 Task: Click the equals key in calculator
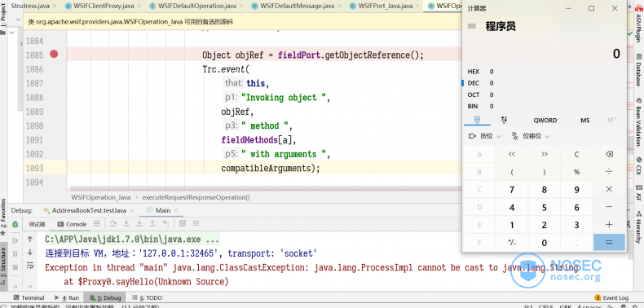(609, 242)
